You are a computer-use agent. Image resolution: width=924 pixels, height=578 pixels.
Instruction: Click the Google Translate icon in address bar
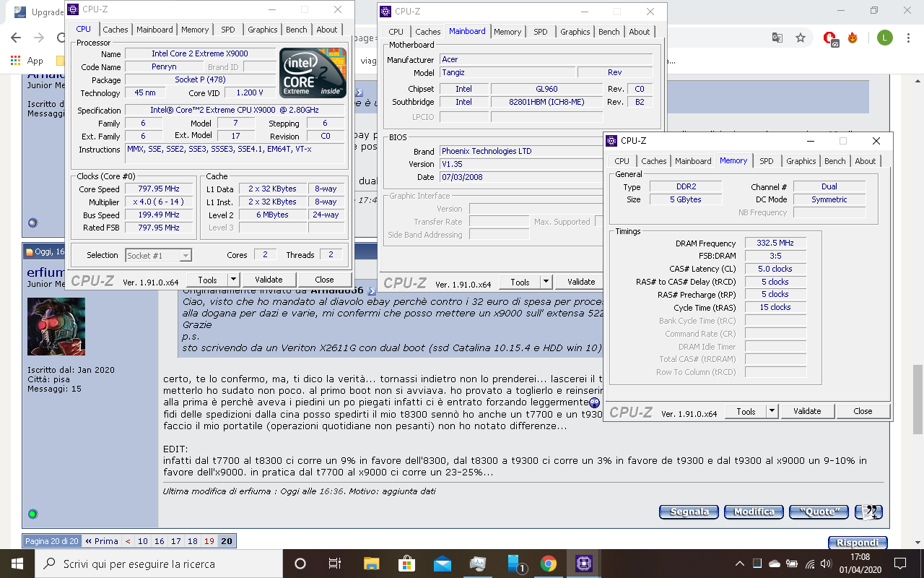[777, 38]
